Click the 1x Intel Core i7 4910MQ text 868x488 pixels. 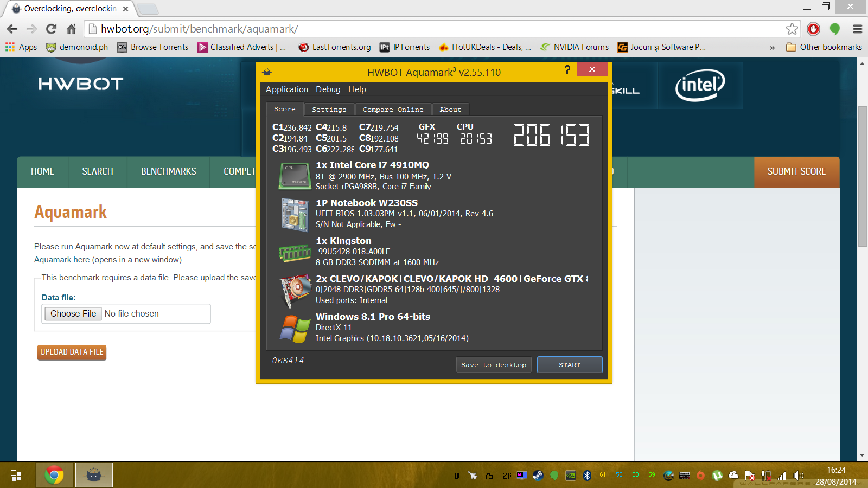coord(372,165)
